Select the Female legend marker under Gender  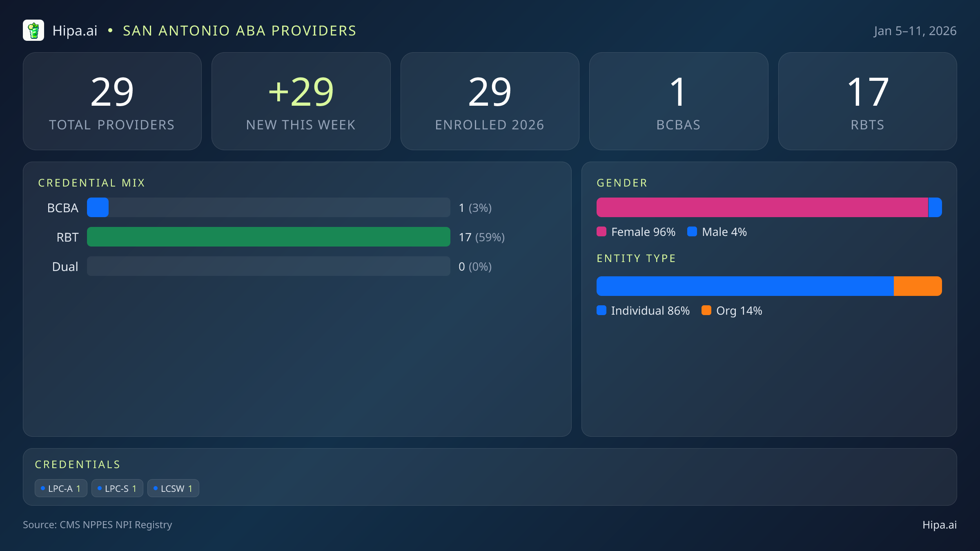click(602, 231)
